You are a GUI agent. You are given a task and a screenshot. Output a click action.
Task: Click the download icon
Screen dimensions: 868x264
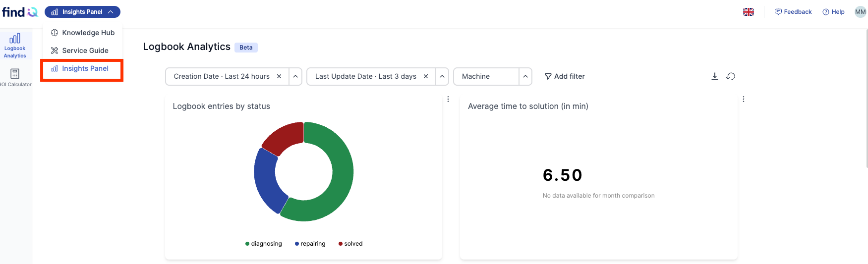point(714,76)
